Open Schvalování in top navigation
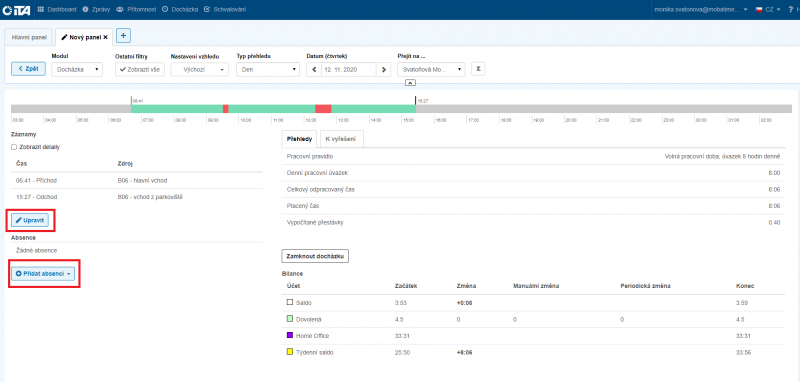 (x=224, y=9)
